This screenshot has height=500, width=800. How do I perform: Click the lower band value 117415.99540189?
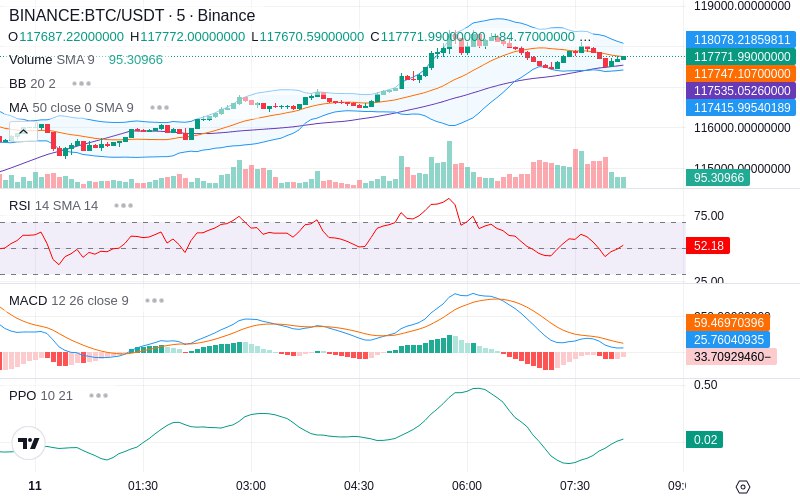[x=741, y=108]
